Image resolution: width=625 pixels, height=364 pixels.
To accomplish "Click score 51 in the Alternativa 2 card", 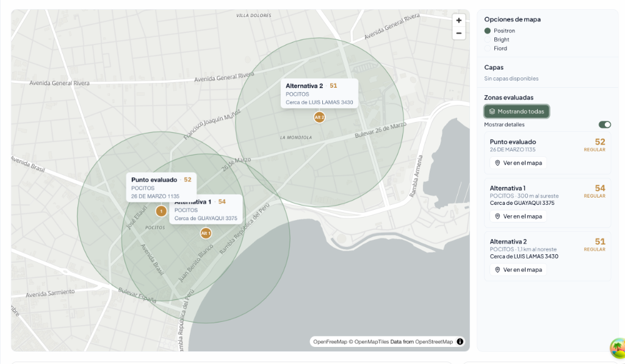I will pyautogui.click(x=600, y=241).
